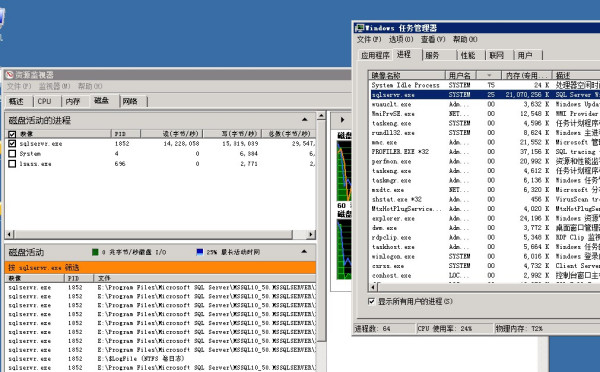Open the 监视器 menu in Resource Monitor

54,86
